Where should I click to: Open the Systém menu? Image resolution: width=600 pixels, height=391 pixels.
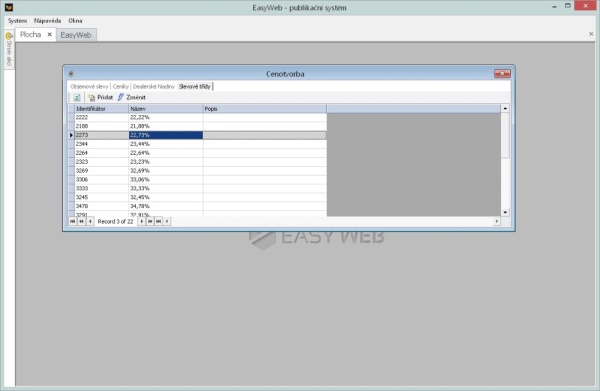point(17,21)
